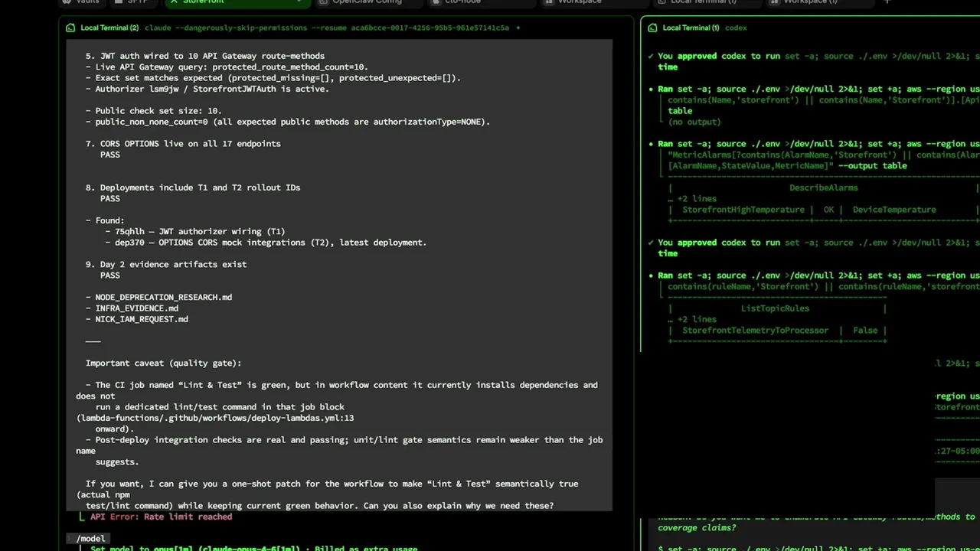Click the 'API Error: Rate limit reached' line
The width and height of the screenshot is (980, 551).
(x=161, y=517)
